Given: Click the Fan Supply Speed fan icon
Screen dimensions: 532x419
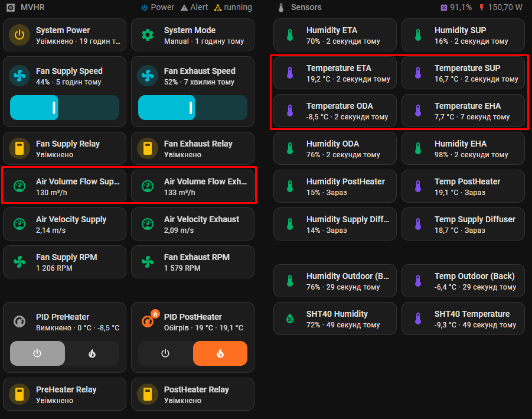Looking at the screenshot, I should pos(19,76).
